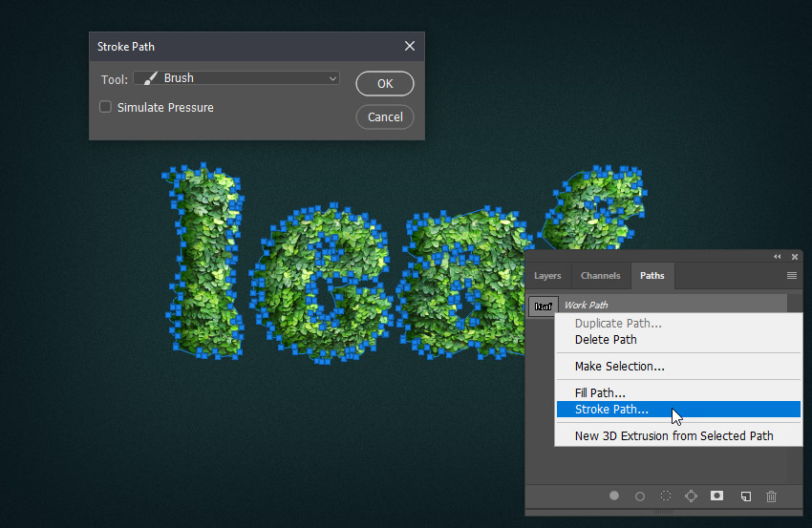Select the Work Path name label
This screenshot has height=528, width=812.
(x=586, y=305)
